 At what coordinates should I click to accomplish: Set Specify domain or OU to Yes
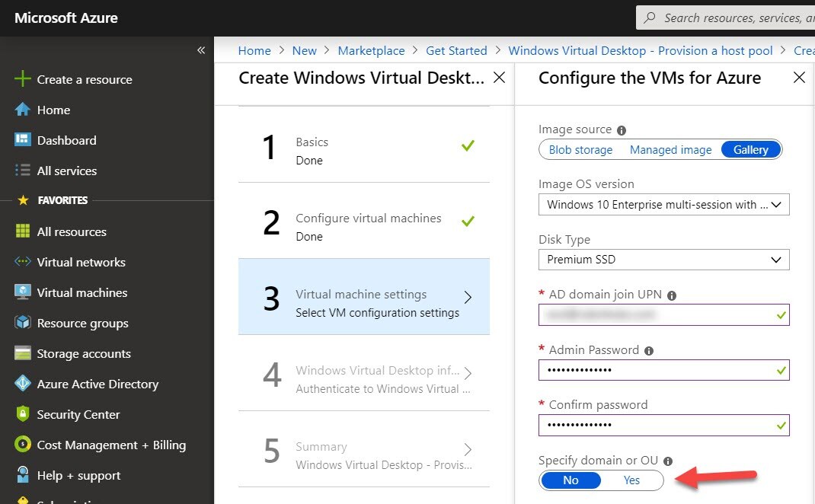click(x=631, y=480)
